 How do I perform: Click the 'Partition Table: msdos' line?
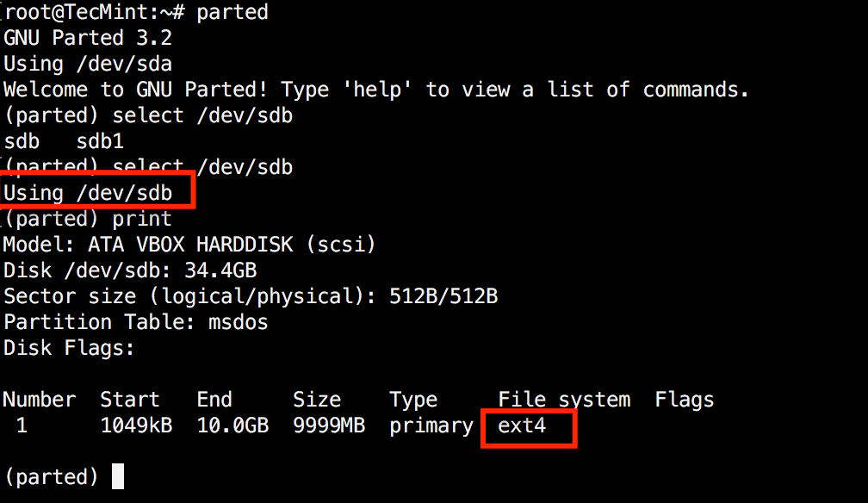coord(136,322)
